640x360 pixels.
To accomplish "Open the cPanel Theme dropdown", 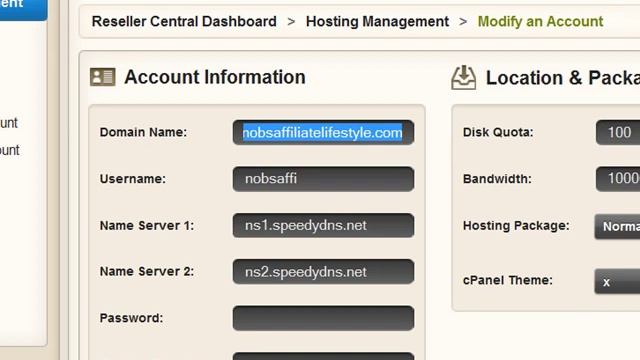I will coord(617,281).
